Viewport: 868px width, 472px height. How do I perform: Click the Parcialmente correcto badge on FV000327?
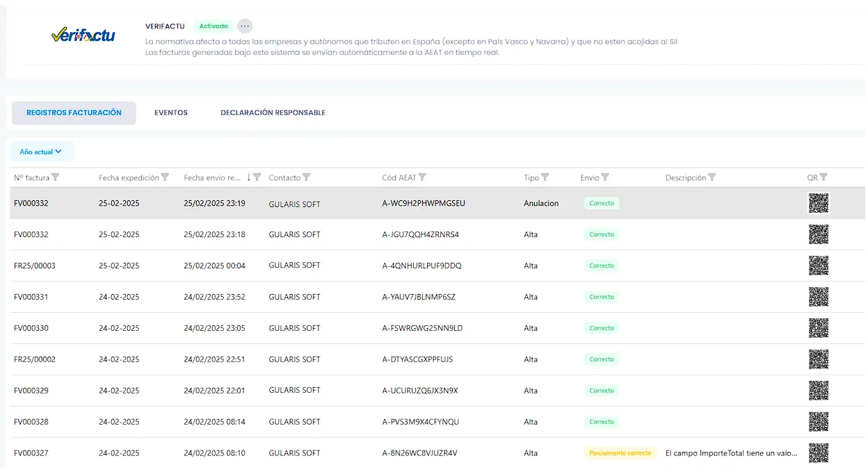pos(620,453)
